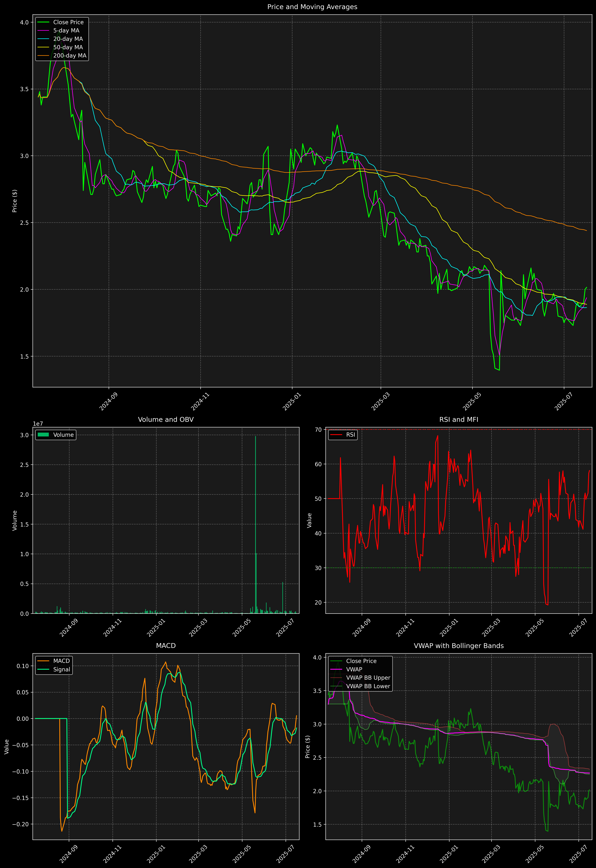Click the 'Value' y-axis label of the RSI chart
Viewport: 596px width, 868px height.
pos(309,520)
